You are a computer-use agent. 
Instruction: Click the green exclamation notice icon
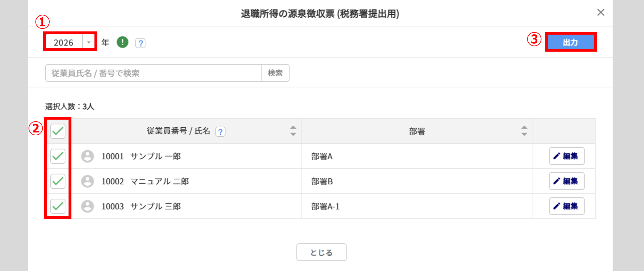(122, 42)
